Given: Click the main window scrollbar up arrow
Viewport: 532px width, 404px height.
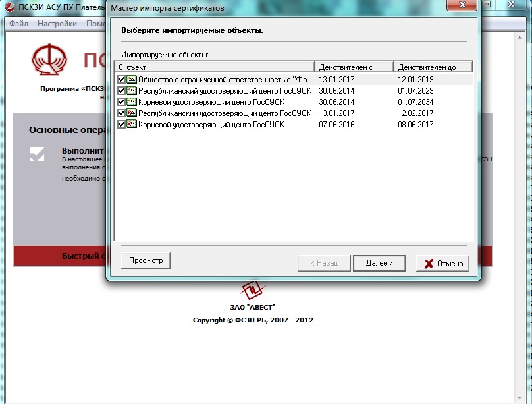Looking at the screenshot, I should pyautogui.click(x=519, y=38).
